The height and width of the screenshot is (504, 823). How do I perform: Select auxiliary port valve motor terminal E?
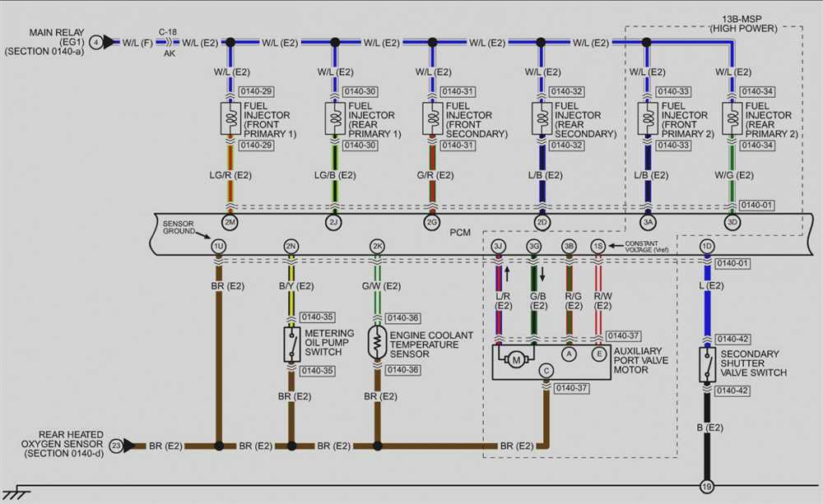[x=599, y=354]
